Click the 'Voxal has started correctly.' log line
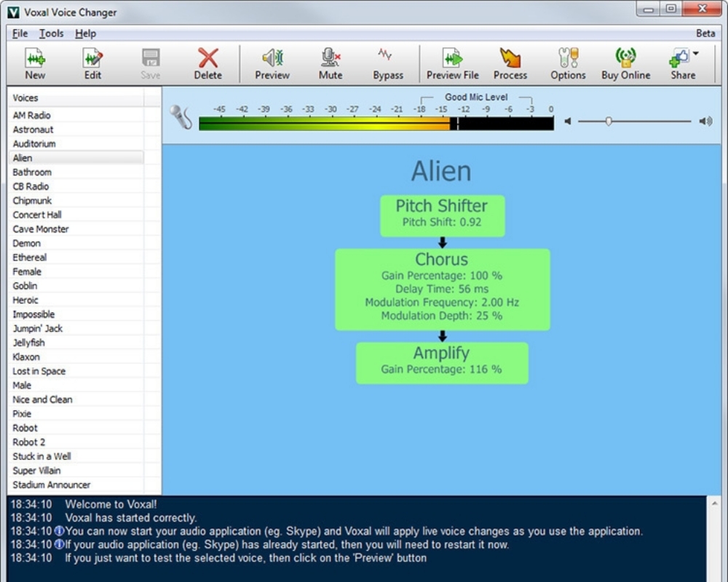Viewport: 728px width, 582px height. pos(130,518)
